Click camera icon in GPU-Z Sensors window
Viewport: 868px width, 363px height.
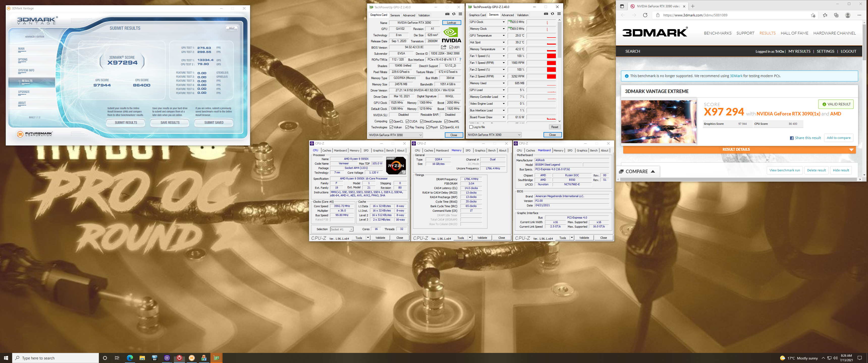pyautogui.click(x=546, y=14)
